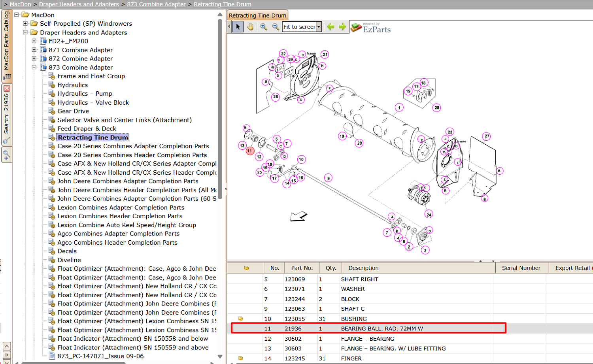Close the Search: 21936 side tab
The width and height of the screenshot is (593, 364).
[7, 89]
